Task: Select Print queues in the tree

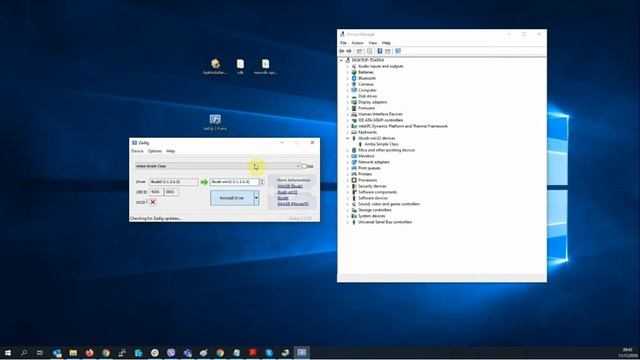Action: pos(369,168)
